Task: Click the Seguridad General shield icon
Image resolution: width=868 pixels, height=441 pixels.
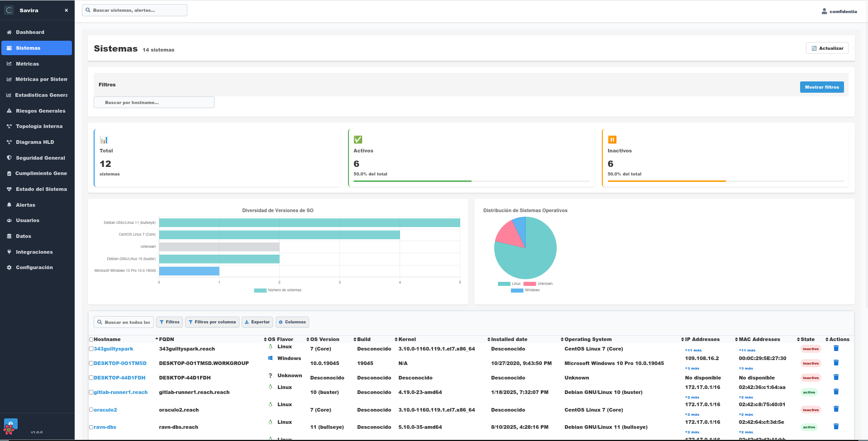Action: coord(9,157)
